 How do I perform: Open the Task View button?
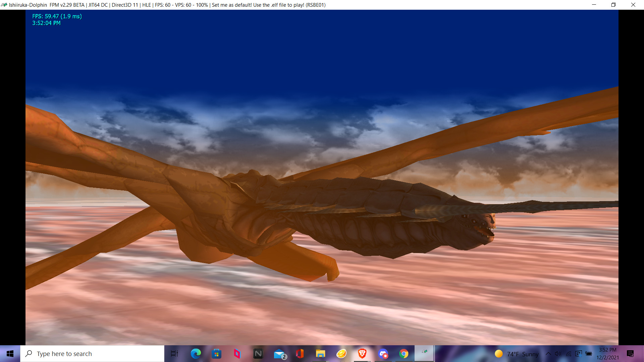coord(174,354)
